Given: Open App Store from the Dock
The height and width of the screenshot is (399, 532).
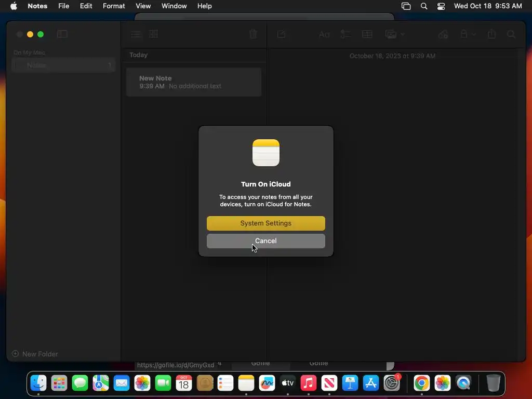Looking at the screenshot, I should pos(371,383).
